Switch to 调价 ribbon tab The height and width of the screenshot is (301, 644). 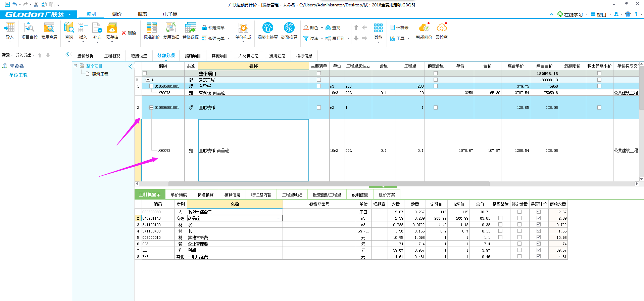[x=116, y=14]
